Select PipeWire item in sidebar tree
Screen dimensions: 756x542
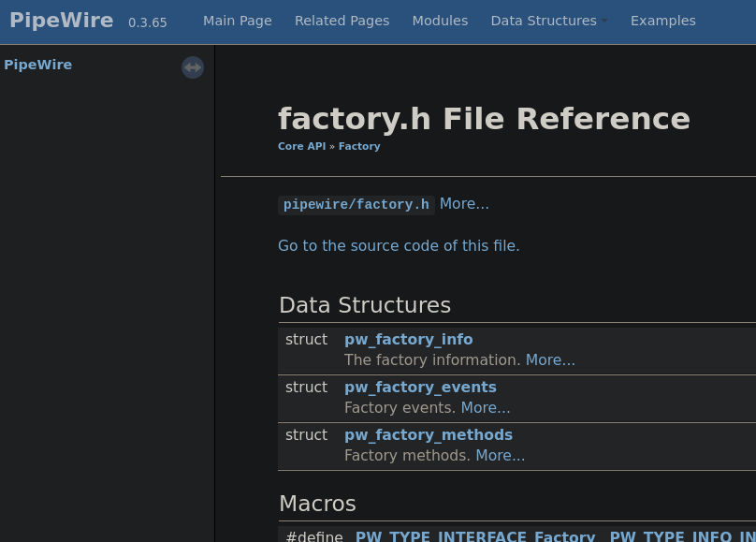(37, 65)
